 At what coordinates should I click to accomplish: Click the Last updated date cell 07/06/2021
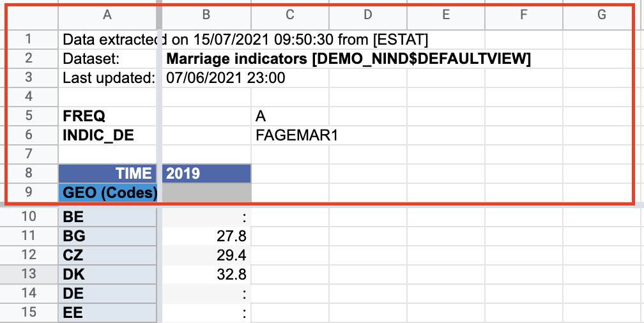coord(206,78)
